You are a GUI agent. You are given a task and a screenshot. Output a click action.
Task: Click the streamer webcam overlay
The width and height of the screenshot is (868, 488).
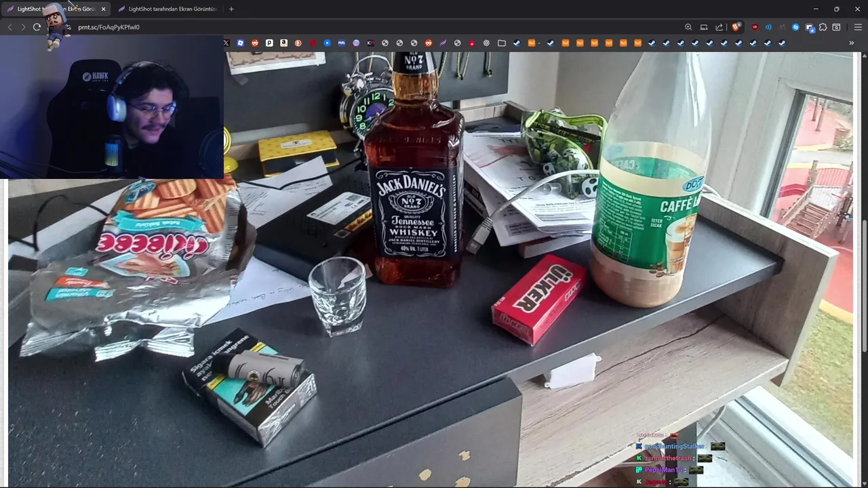tap(112, 107)
